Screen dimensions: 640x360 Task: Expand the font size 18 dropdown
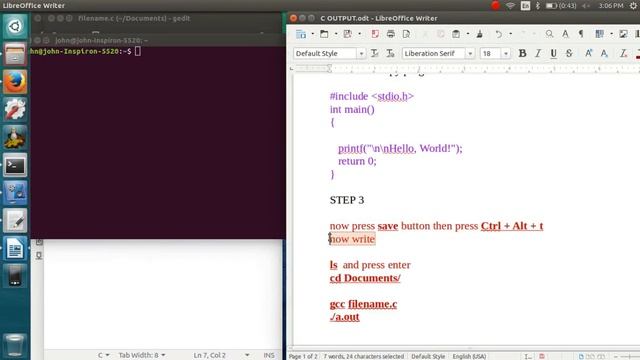pyautogui.click(x=506, y=54)
